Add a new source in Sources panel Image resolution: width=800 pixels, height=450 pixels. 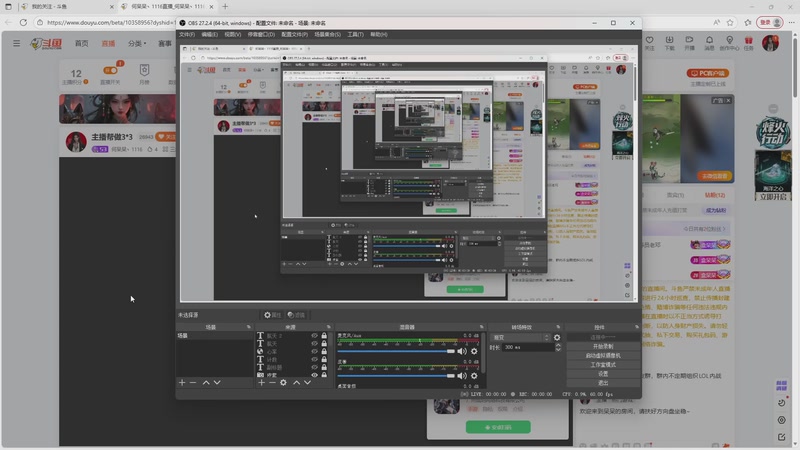[261, 382]
